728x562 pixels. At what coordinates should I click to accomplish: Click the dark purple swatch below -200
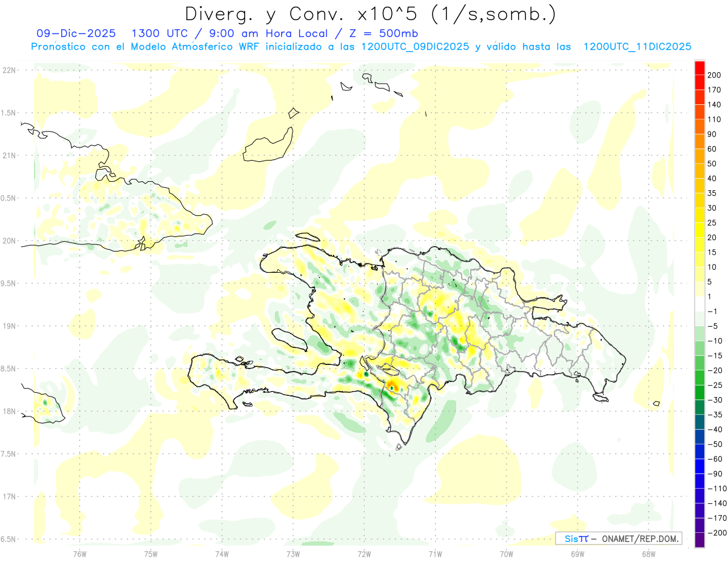pos(699,540)
